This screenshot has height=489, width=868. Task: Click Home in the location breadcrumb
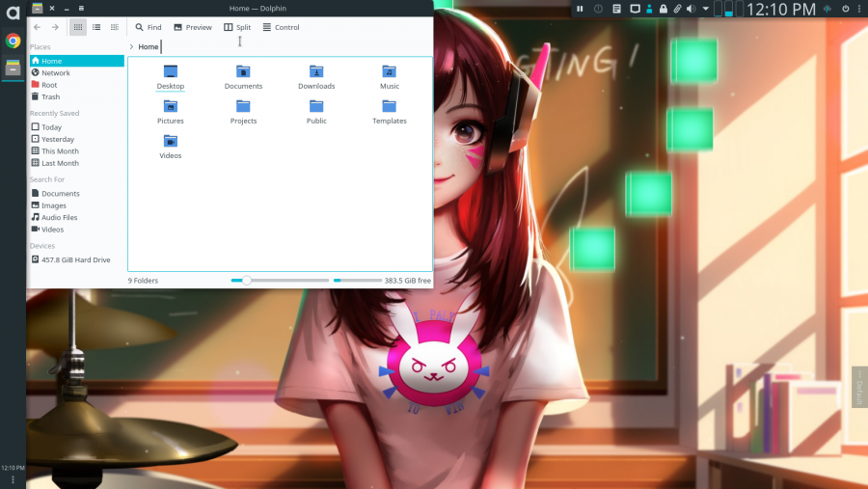click(x=149, y=47)
